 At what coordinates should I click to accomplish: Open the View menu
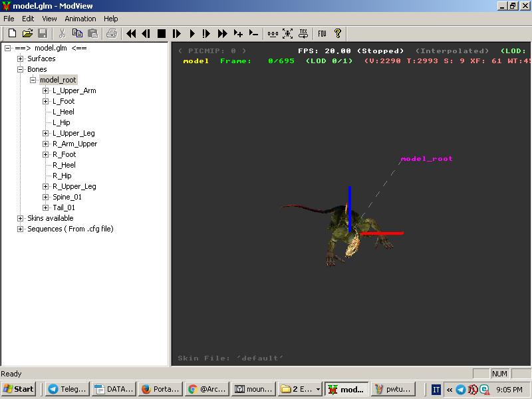click(49, 19)
